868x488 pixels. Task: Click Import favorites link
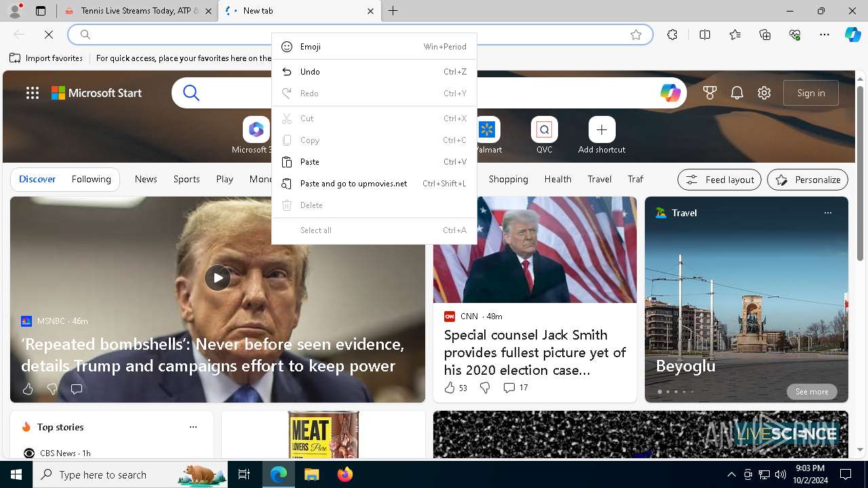[x=46, y=58]
